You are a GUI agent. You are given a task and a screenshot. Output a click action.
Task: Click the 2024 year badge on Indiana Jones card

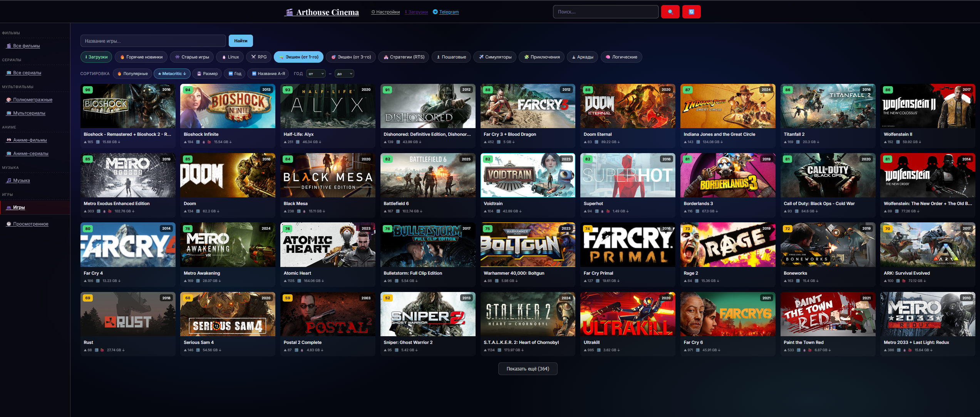766,90
